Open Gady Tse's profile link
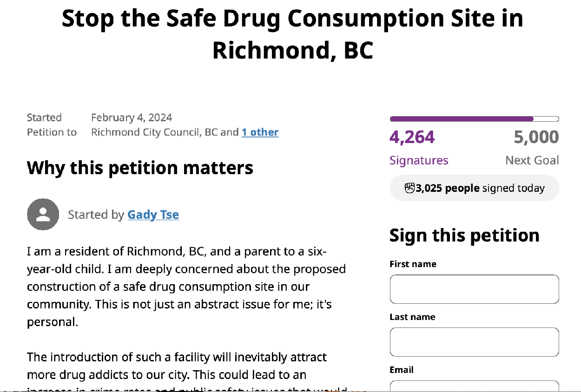This screenshot has height=392, width=581. (153, 215)
